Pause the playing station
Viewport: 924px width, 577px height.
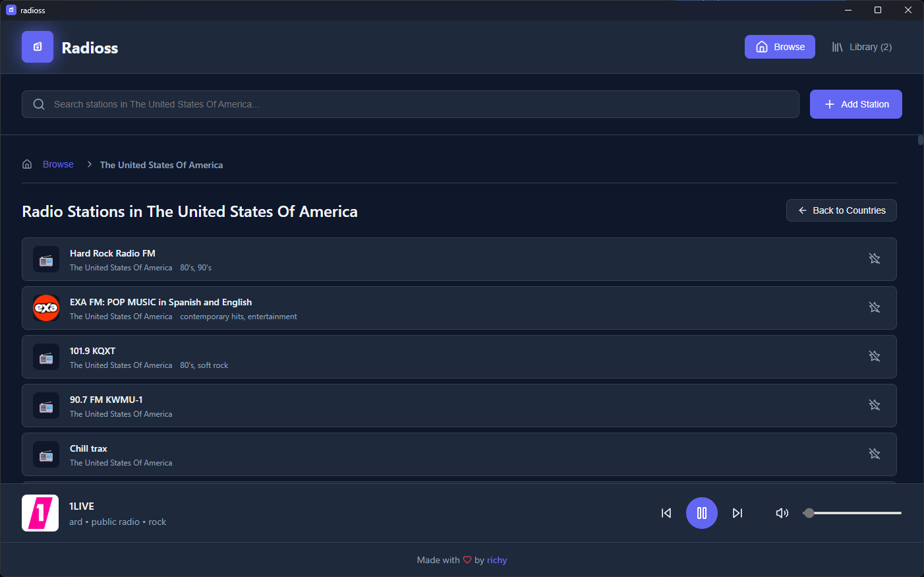pyautogui.click(x=702, y=513)
